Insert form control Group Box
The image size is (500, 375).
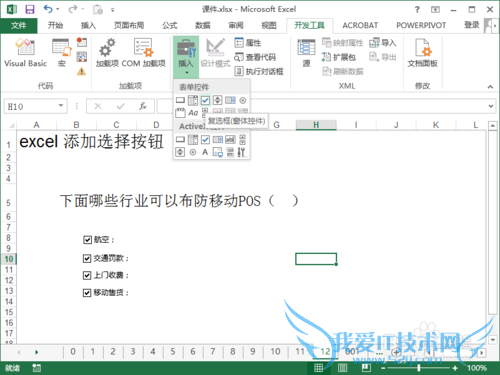pos(180,113)
